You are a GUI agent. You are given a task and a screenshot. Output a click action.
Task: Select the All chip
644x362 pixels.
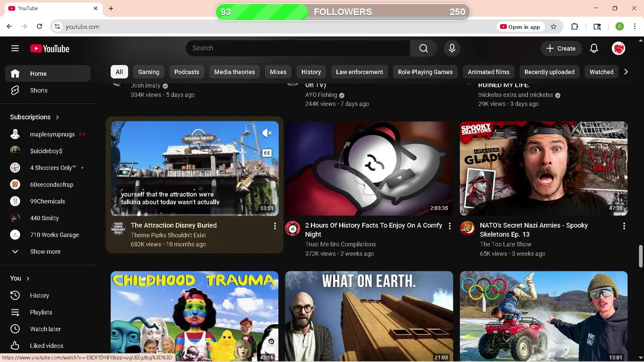119,72
